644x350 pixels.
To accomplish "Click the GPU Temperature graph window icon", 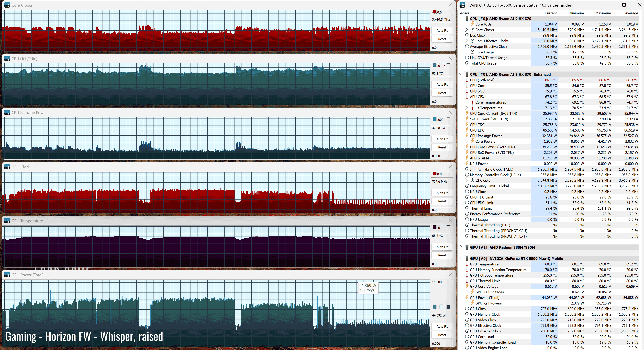I will coord(7,221).
